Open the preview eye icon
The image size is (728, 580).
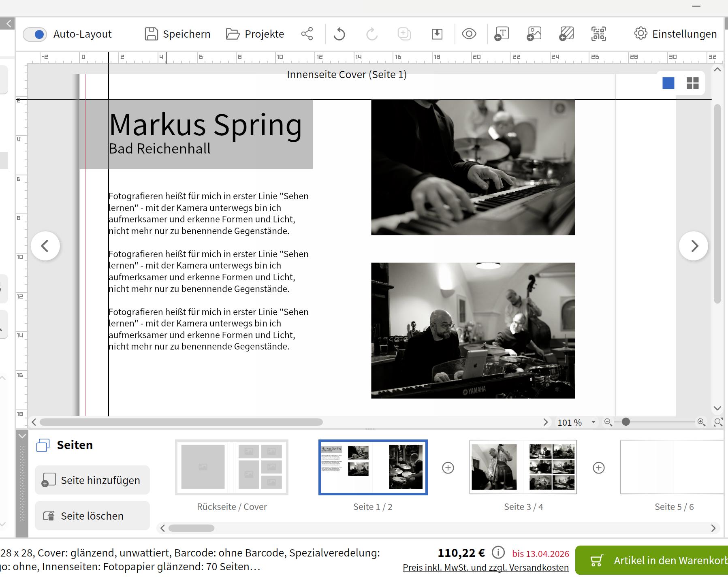coord(469,34)
